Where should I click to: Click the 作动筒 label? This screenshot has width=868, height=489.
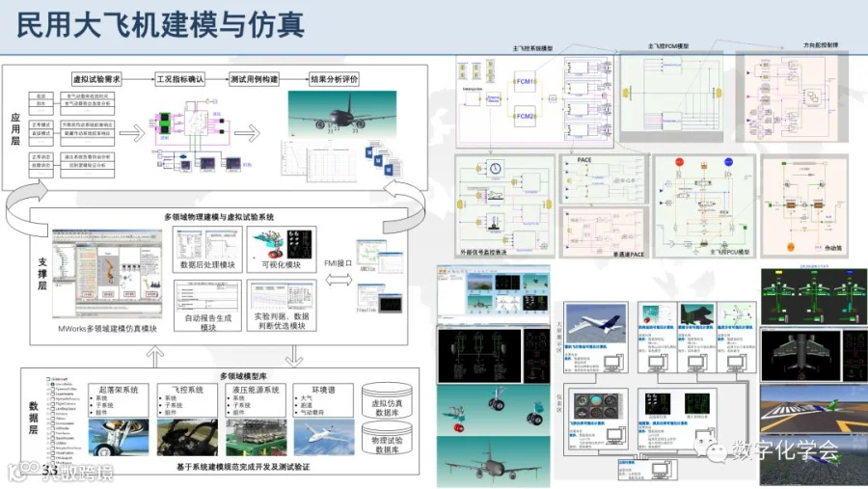[x=833, y=248]
